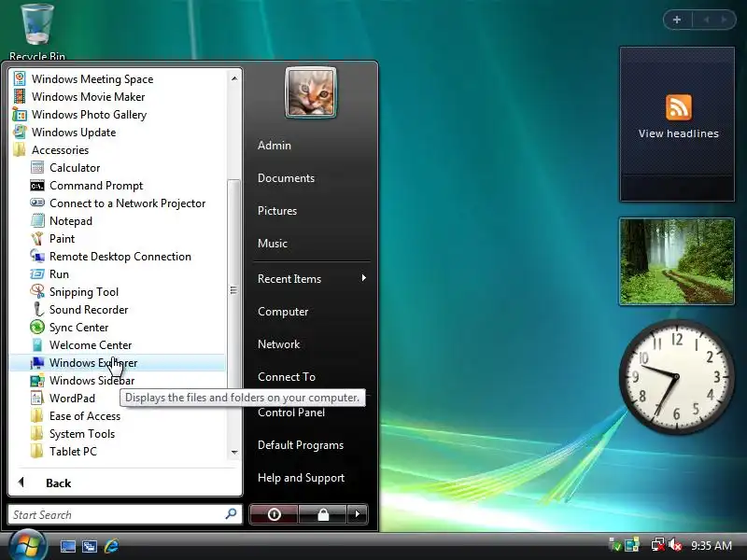Open Music from the Start menu
This screenshot has height=560, width=747.
[x=273, y=244]
